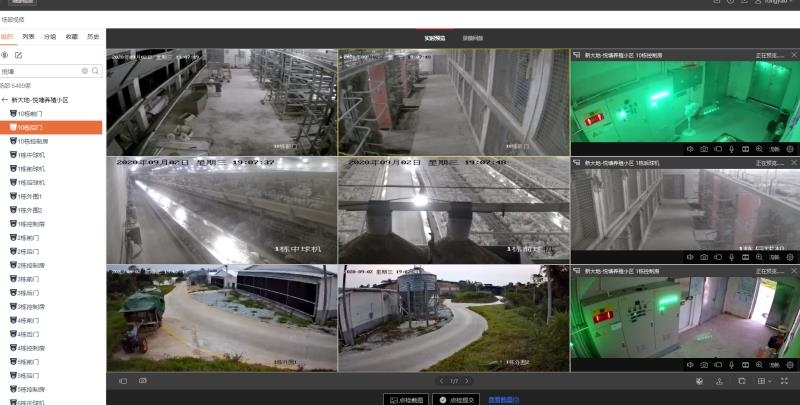The height and width of the screenshot is (405, 800).
Task: Switch to the 分组 sidebar tab
Action: tap(50, 37)
